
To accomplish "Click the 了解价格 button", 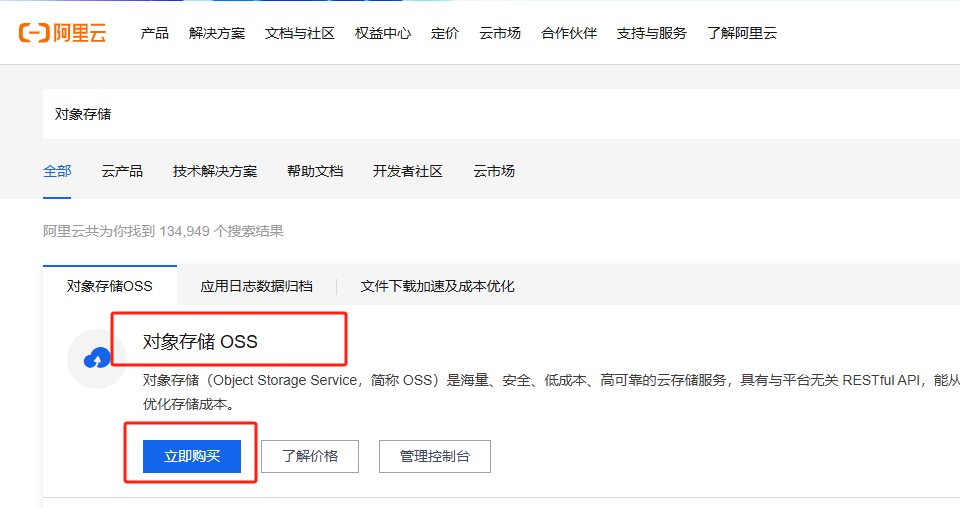I will [x=310, y=456].
